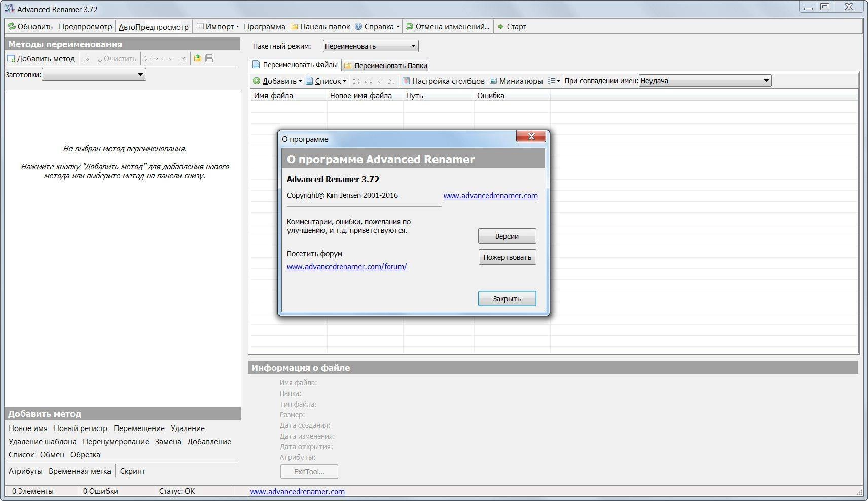Image resolution: width=868 pixels, height=501 pixels.
Task: Click Предпросмотр in the main toolbar
Action: (85, 27)
